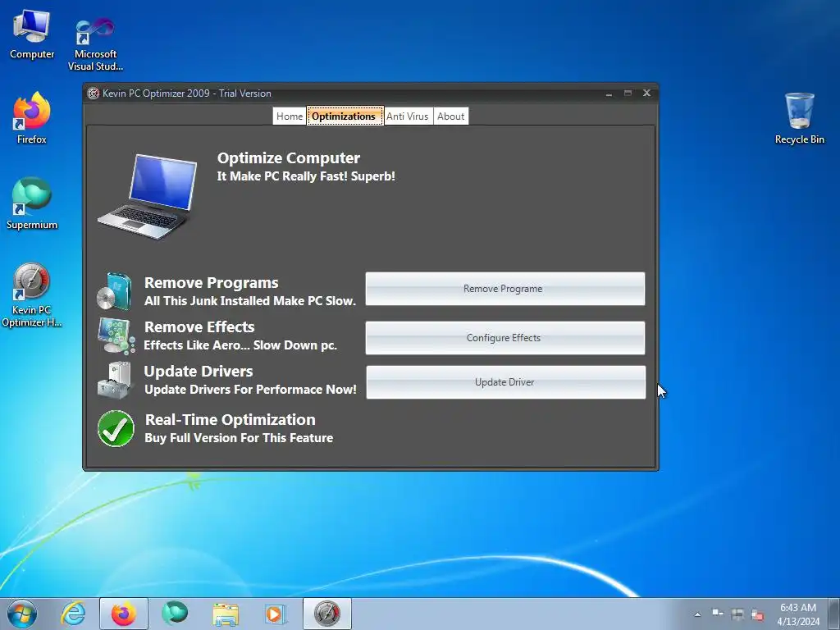Open the Computer desktop icon
The height and width of the screenshot is (630, 840).
click(32, 34)
